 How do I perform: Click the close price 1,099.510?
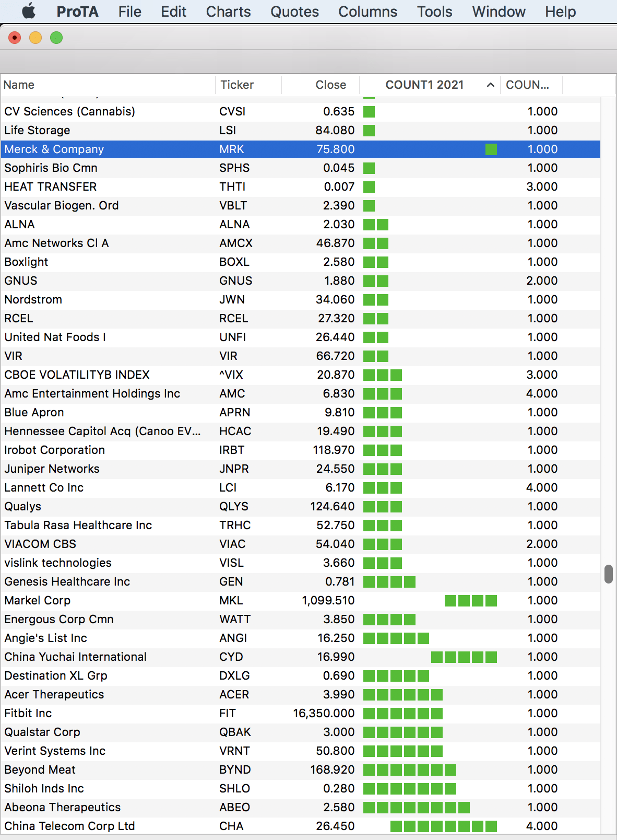(328, 600)
